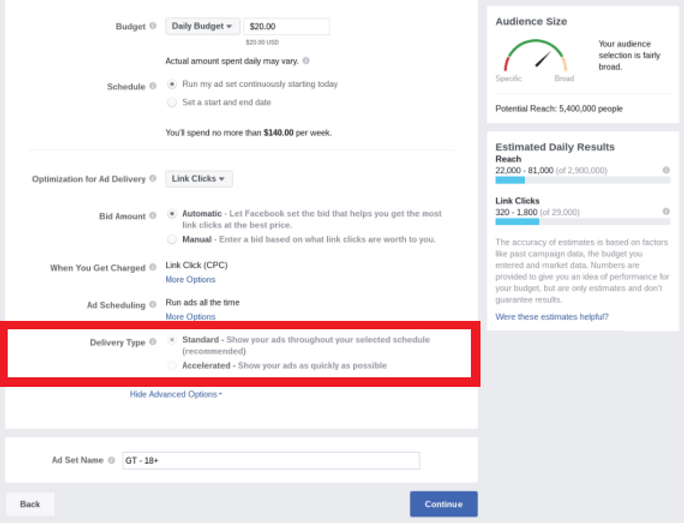
Task: Click info icon next to Budget label
Action: [x=153, y=26]
